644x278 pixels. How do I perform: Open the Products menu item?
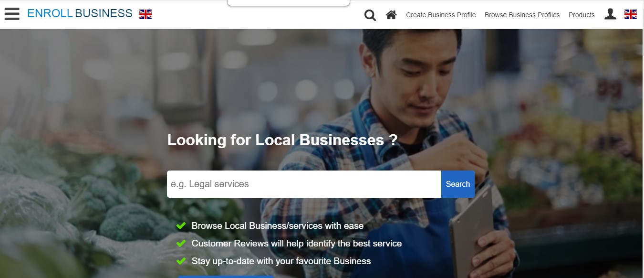click(582, 15)
